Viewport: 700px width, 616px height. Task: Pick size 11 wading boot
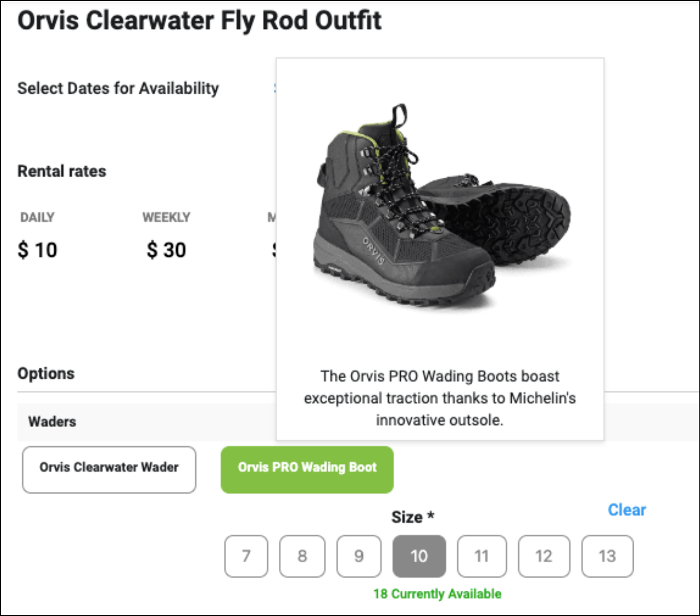482,556
